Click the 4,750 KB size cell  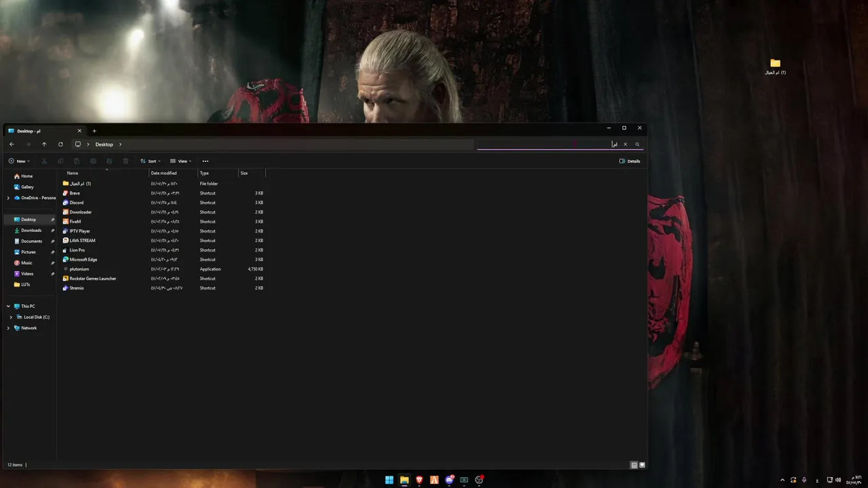256,269
